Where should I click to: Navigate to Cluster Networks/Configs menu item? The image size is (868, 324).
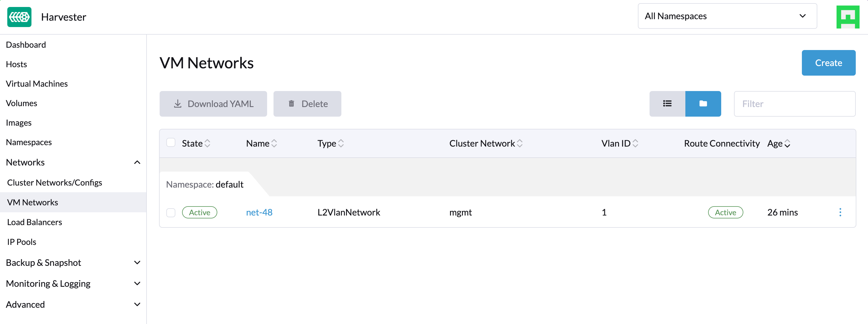point(55,182)
